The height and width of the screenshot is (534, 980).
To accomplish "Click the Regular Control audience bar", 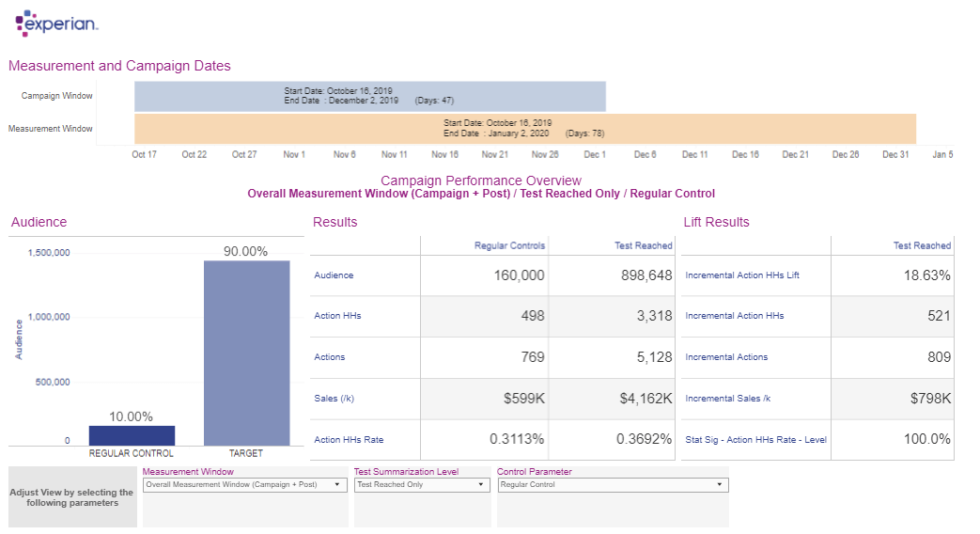I will (x=132, y=435).
